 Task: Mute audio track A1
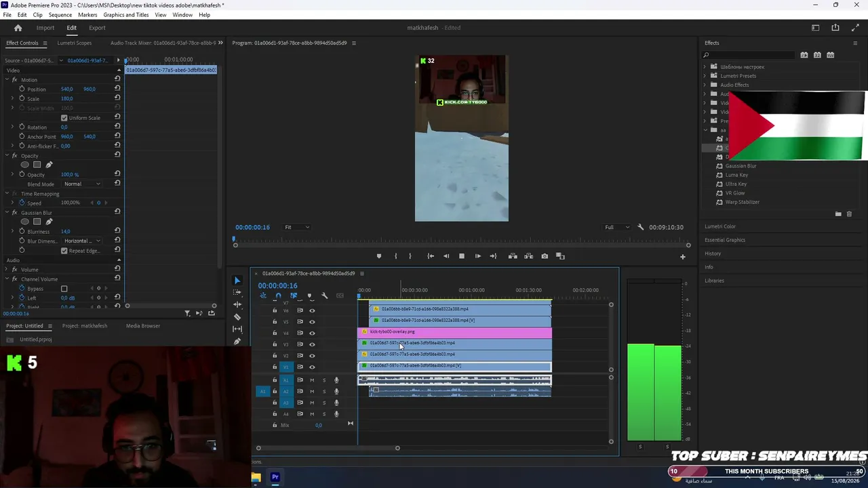point(312,380)
